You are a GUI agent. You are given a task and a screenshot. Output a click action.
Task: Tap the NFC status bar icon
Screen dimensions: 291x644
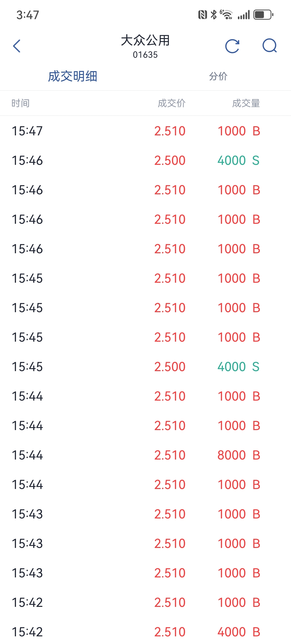coord(203,15)
